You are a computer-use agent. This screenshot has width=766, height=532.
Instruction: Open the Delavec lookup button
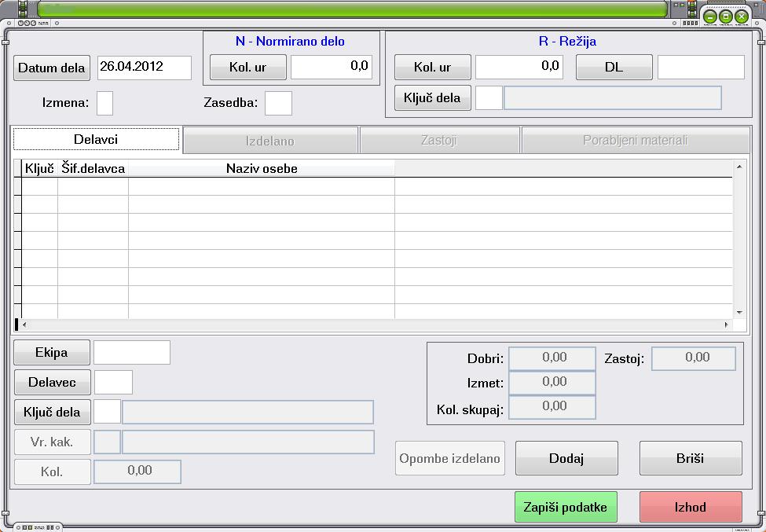click(x=53, y=382)
